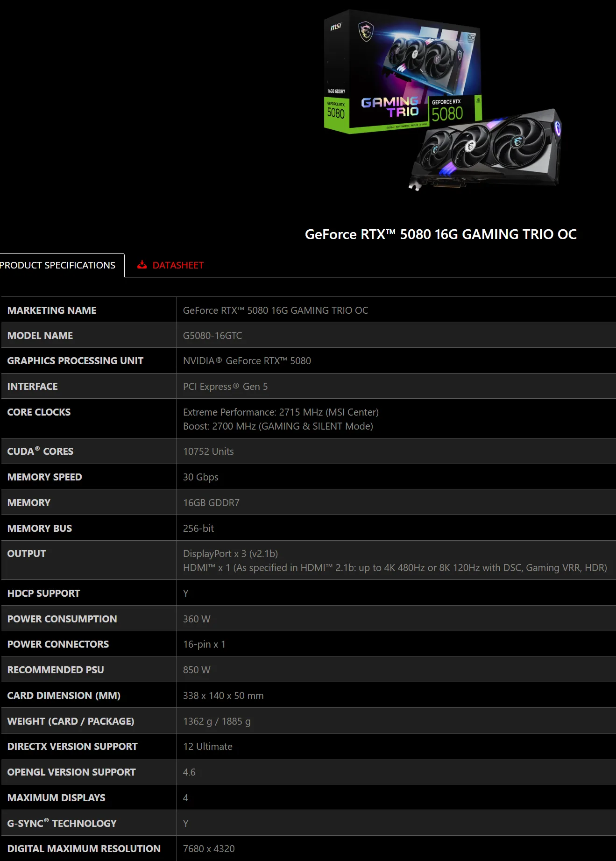Viewport: 616px width, 861px height.
Task: Click the Extreme Performance 2715 MHz line
Action: point(281,412)
